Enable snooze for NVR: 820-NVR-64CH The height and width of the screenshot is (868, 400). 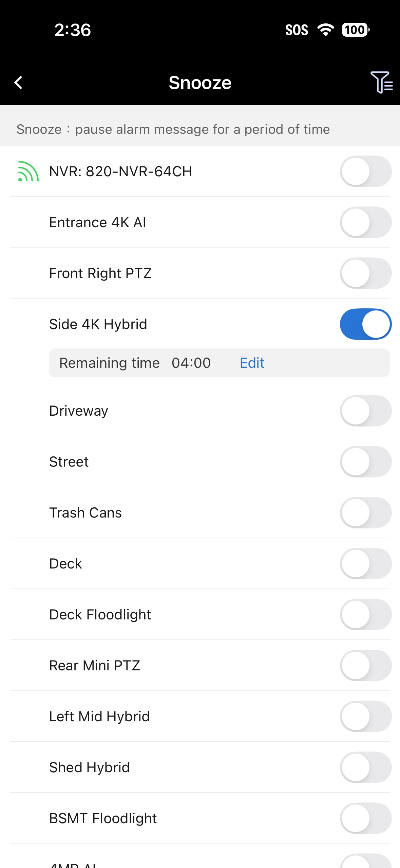tap(366, 171)
